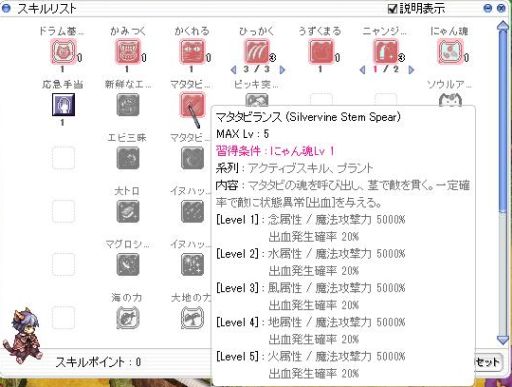
Task: Select the 海の力 skill icon
Action: click(x=128, y=318)
